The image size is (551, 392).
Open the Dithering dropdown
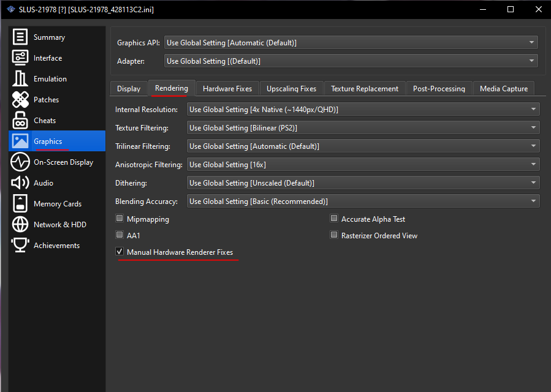pyautogui.click(x=363, y=183)
